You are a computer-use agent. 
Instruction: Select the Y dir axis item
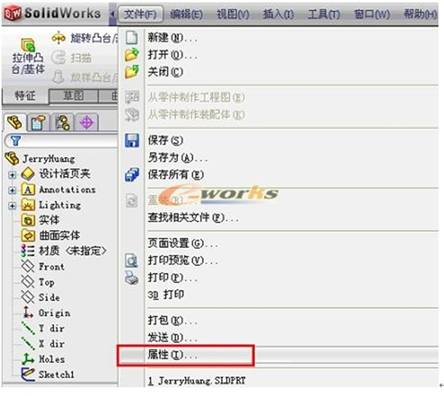pyautogui.click(x=43, y=328)
